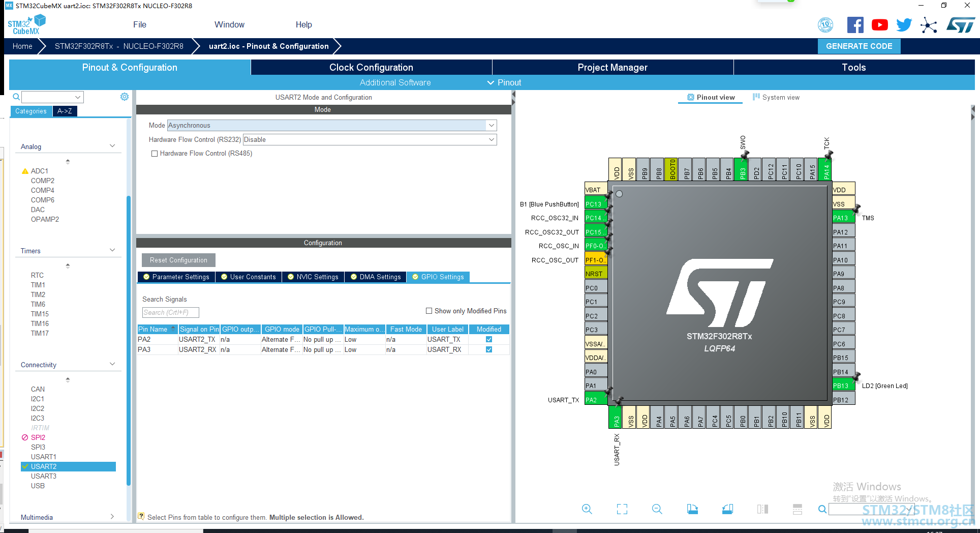980x533 pixels.
Task: Open the Help menu
Action: [x=304, y=24]
